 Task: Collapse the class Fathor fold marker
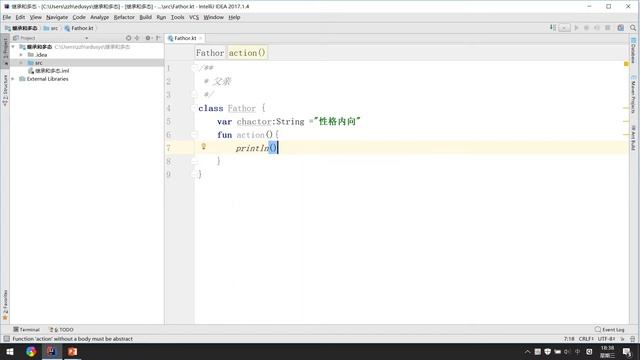pyautogui.click(x=194, y=108)
